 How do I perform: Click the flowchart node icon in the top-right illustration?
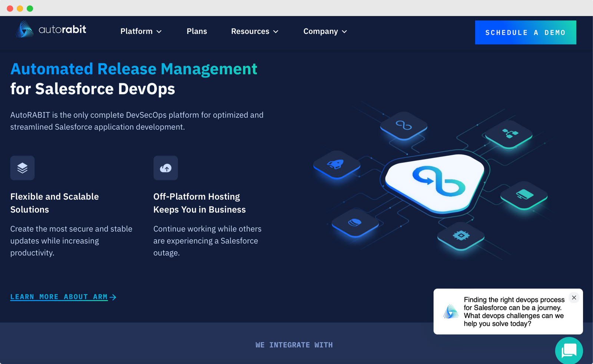click(x=509, y=133)
